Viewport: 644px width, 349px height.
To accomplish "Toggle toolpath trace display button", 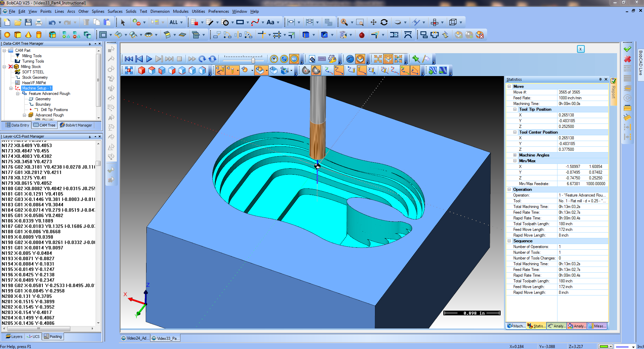I will pyautogui.click(x=221, y=70).
